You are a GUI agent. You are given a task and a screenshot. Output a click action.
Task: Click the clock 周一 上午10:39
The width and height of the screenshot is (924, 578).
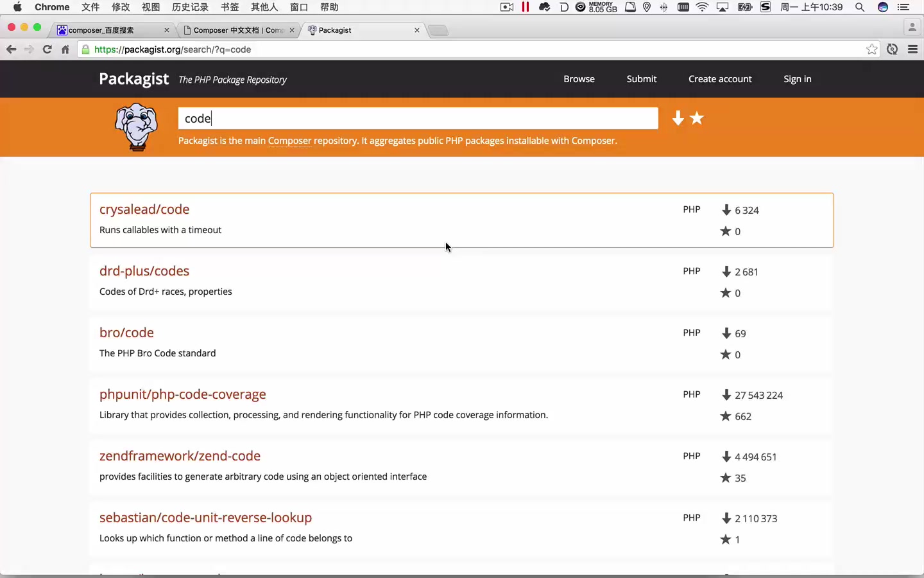[811, 7]
